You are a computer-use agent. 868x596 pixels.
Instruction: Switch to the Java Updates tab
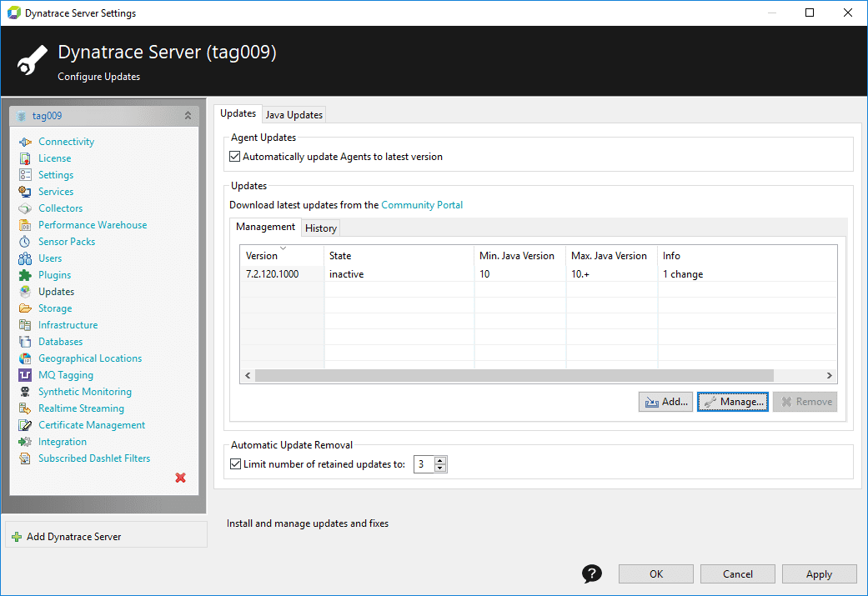[x=294, y=114]
